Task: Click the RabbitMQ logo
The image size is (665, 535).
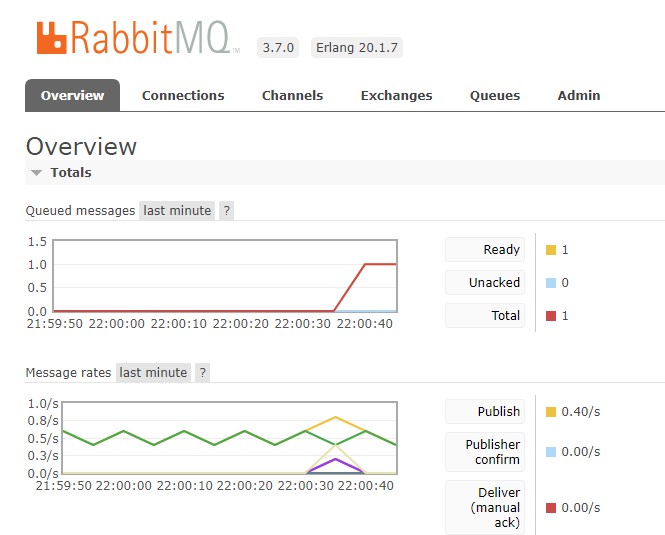Action: [138, 38]
